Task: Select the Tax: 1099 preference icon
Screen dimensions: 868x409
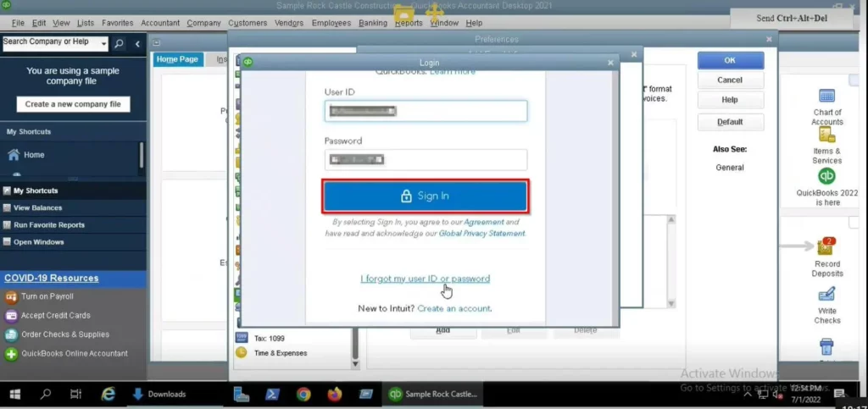Action: [242, 338]
